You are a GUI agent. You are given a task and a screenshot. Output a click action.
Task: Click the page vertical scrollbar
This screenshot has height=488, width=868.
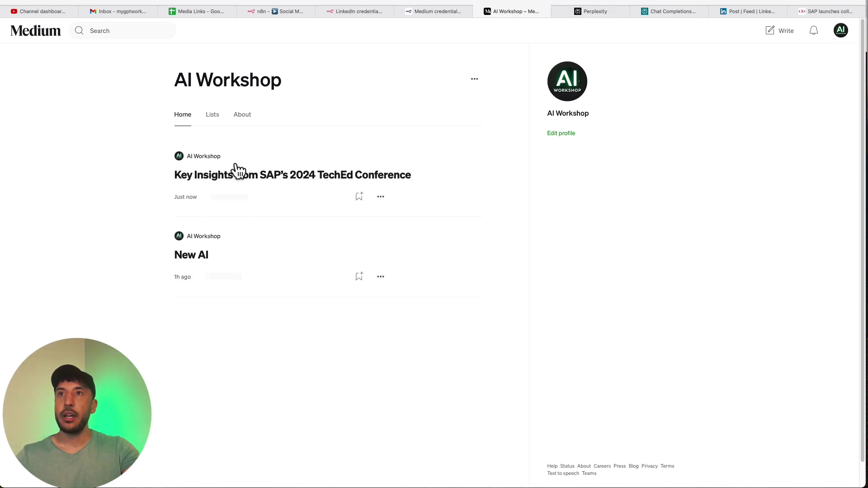pos(862,239)
